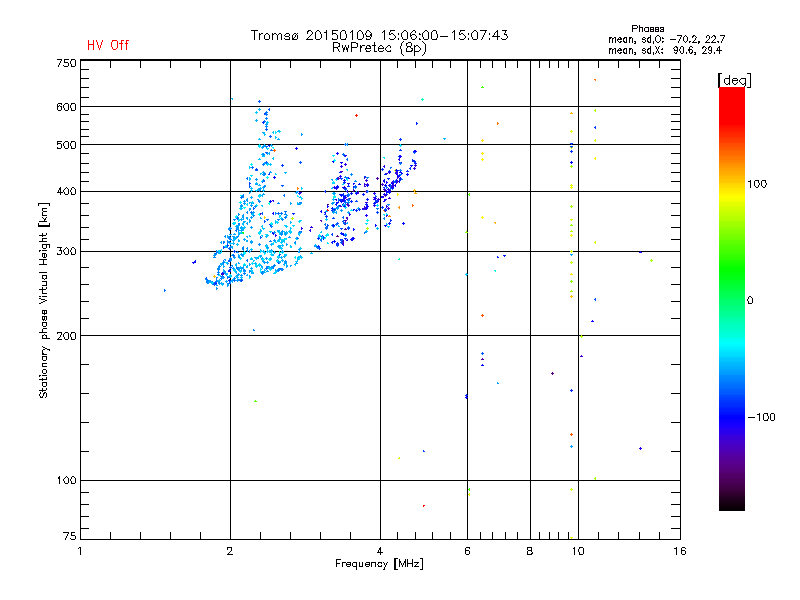Click the colorbar '-100' tick label
The height and width of the screenshot is (600, 800).
click(761, 417)
